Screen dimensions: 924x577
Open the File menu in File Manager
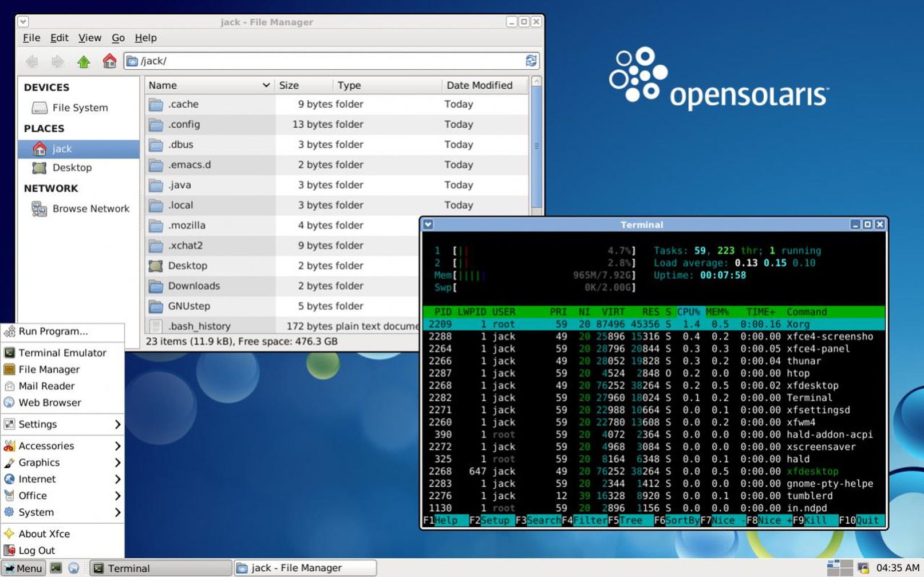(31, 38)
